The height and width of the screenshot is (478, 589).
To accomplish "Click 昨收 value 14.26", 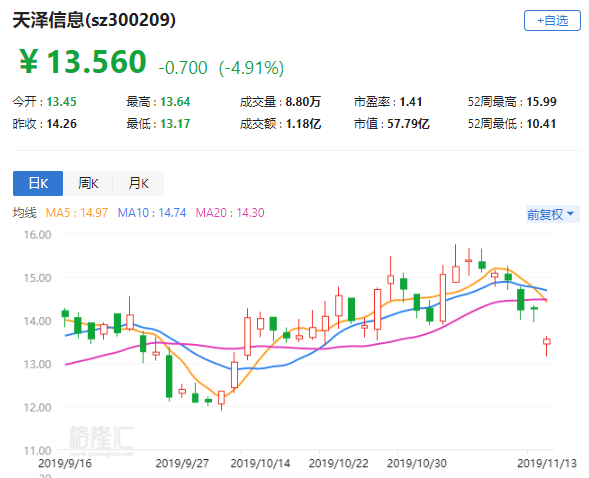I will tap(61, 124).
